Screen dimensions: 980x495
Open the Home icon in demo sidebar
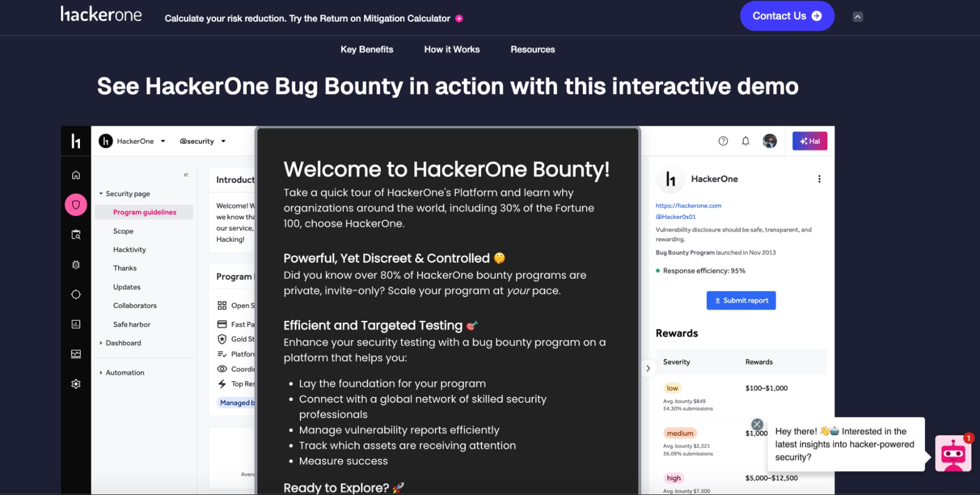click(76, 175)
